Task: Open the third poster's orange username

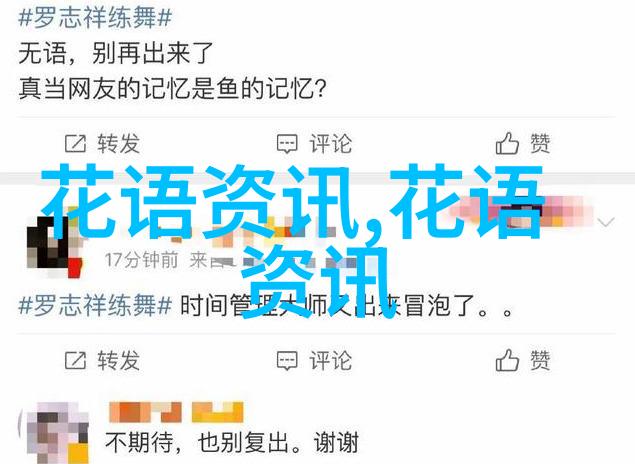Action: 176,412
